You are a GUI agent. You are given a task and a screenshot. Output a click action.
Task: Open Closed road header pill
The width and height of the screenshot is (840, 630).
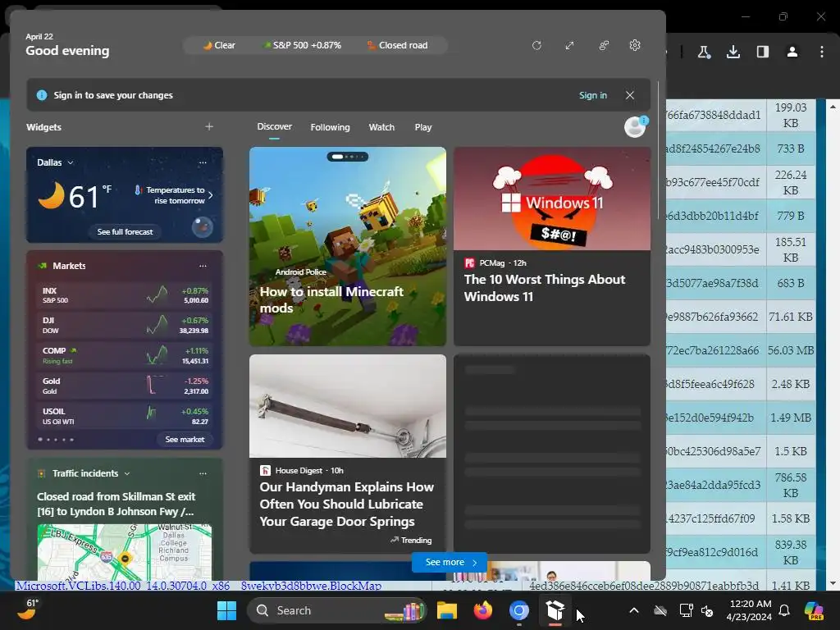[397, 46]
